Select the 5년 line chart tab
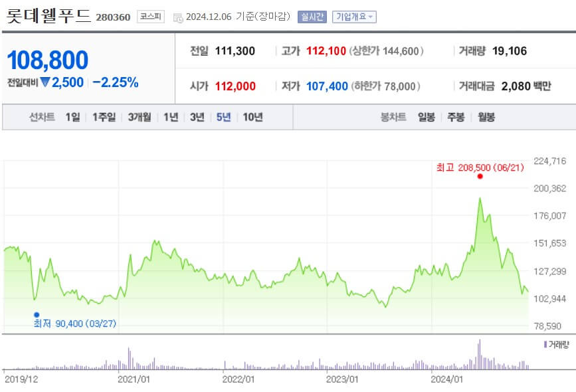Viewport: 576px width, 392px height. pos(224,117)
